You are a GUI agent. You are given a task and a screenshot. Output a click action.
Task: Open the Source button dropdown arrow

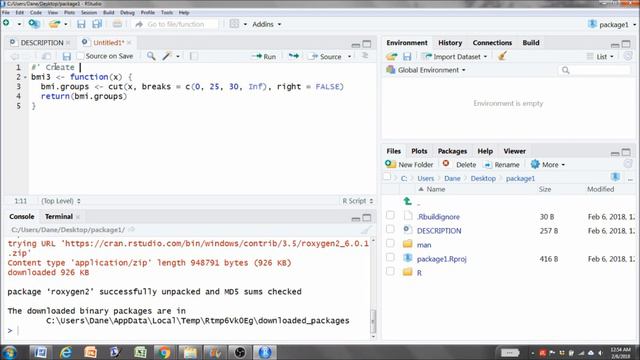click(x=349, y=56)
